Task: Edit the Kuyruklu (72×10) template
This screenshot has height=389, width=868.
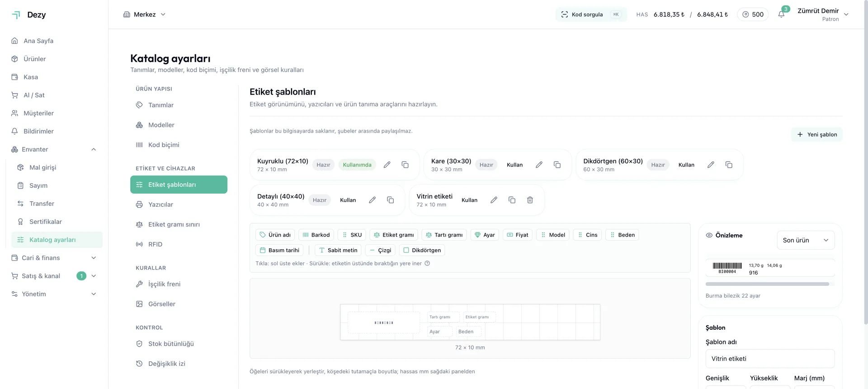Action: [387, 165]
